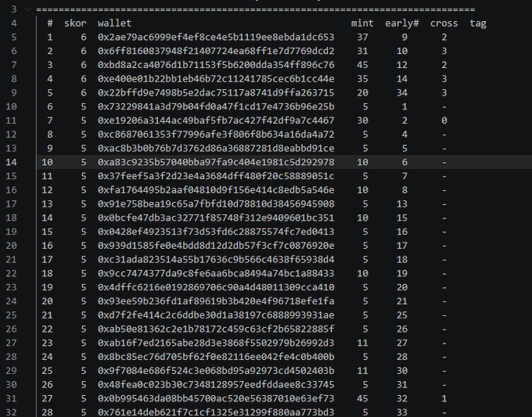This screenshot has height=417, width=532.
Task: Click early# value 12 in rank 3 row
Action: tap(402, 65)
